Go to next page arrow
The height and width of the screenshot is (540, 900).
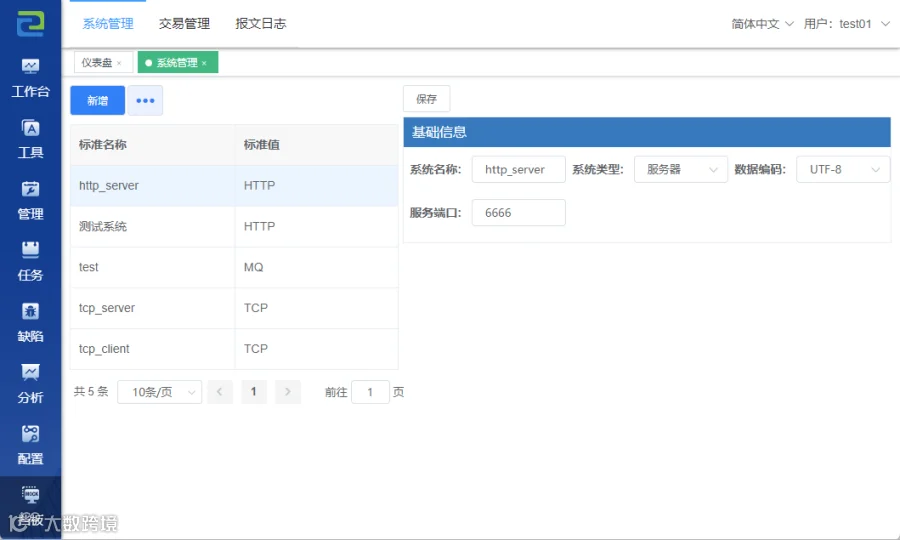tap(288, 392)
